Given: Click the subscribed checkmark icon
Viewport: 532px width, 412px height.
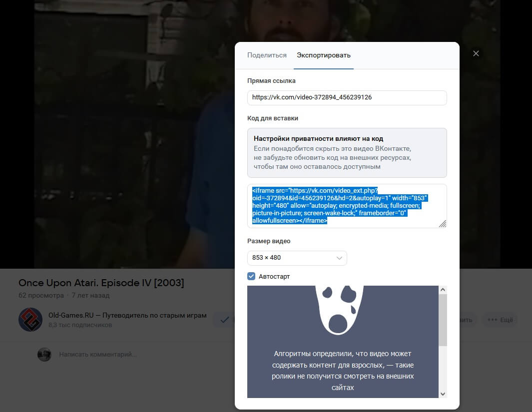Looking at the screenshot, I should (224, 320).
